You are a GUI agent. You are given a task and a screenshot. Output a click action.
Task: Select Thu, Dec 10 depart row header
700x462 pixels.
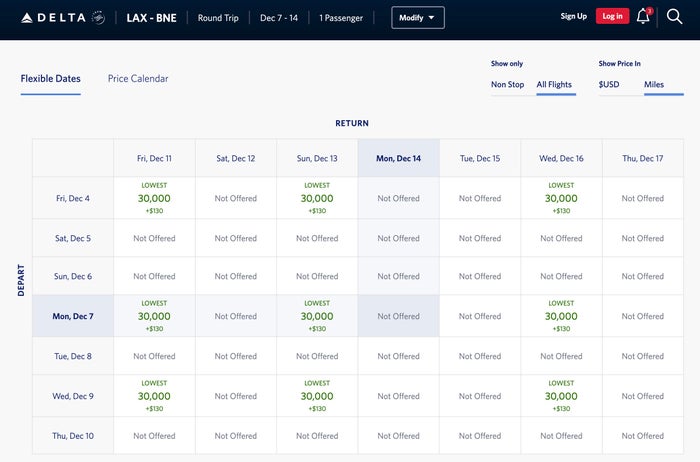[73, 436]
